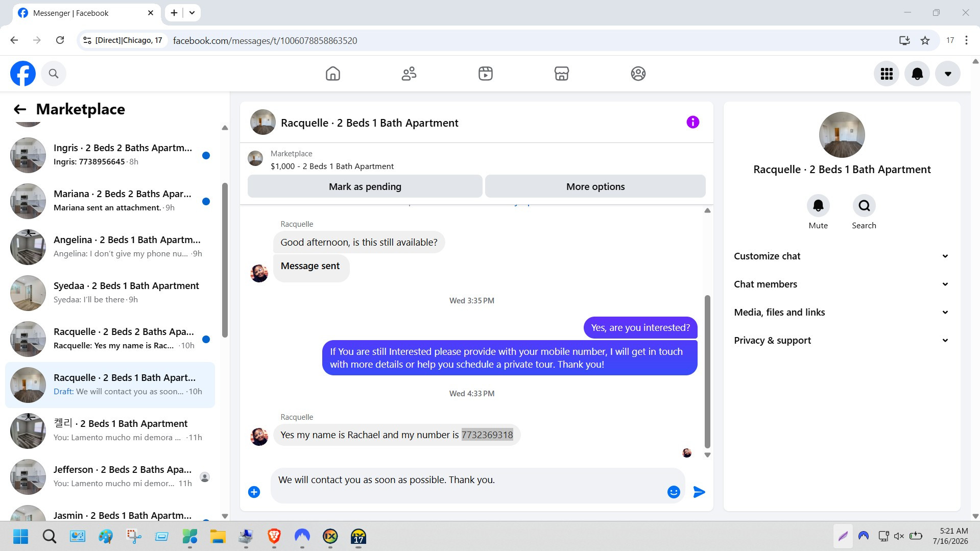Close the Messenger | Facebook tab
The image size is (980, 551).
click(x=151, y=13)
